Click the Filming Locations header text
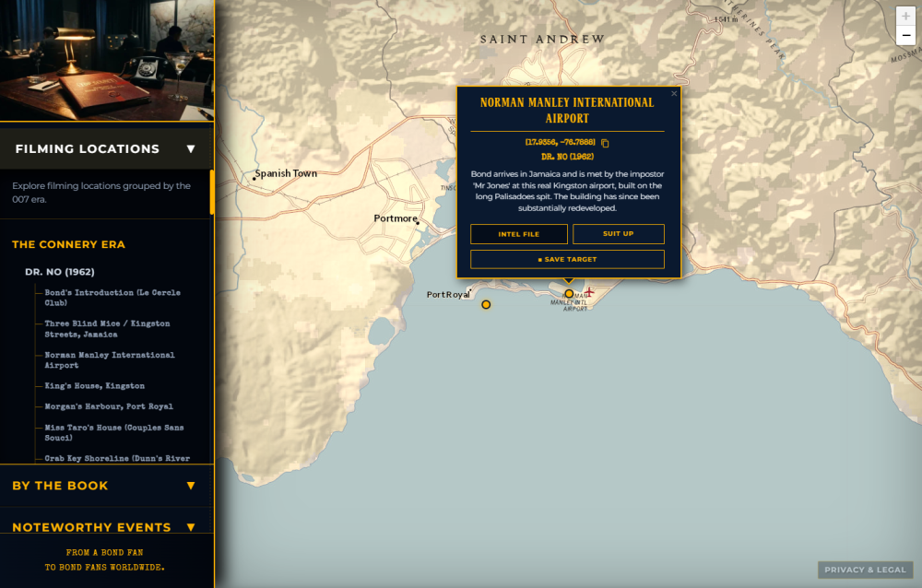 (87, 148)
